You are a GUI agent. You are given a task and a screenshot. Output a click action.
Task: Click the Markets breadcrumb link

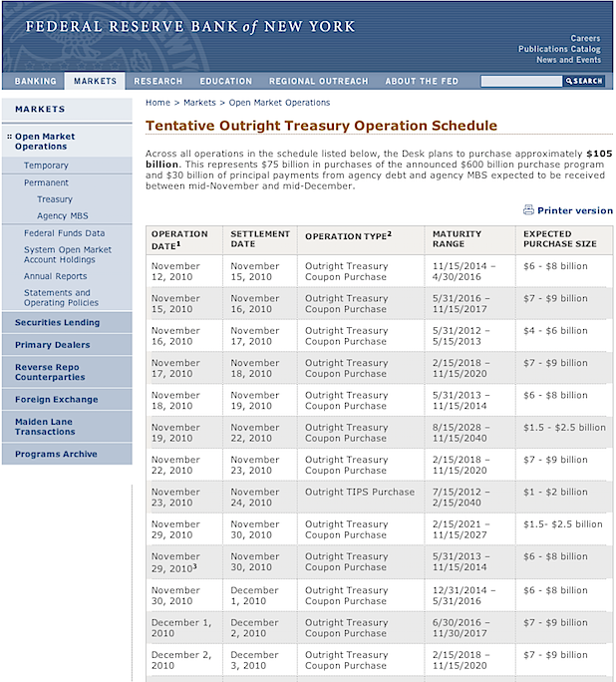[x=199, y=103]
